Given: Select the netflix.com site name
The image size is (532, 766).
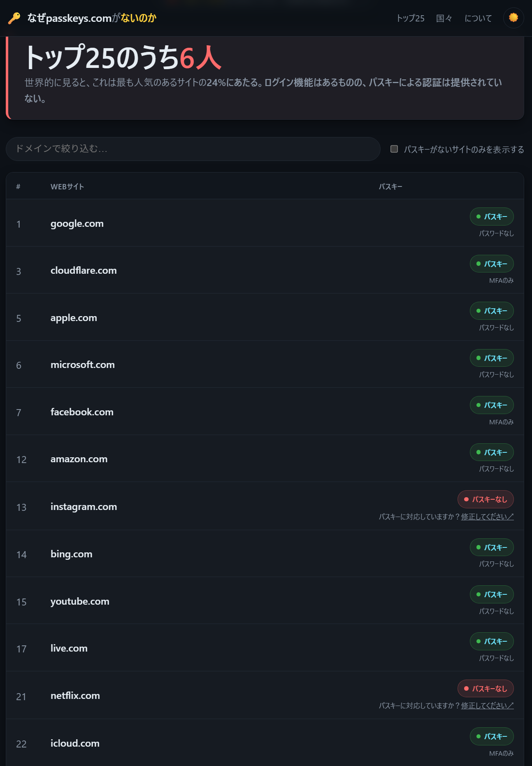Looking at the screenshot, I should pos(75,696).
